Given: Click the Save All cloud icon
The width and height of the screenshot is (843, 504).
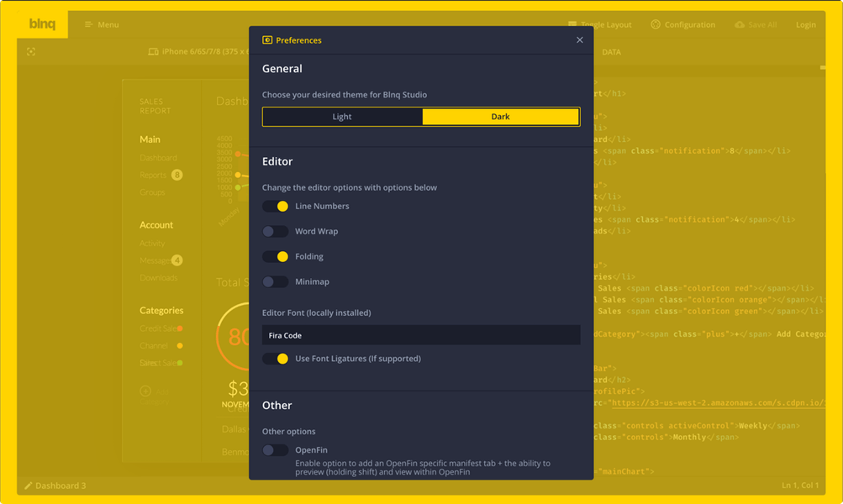Looking at the screenshot, I should point(740,24).
